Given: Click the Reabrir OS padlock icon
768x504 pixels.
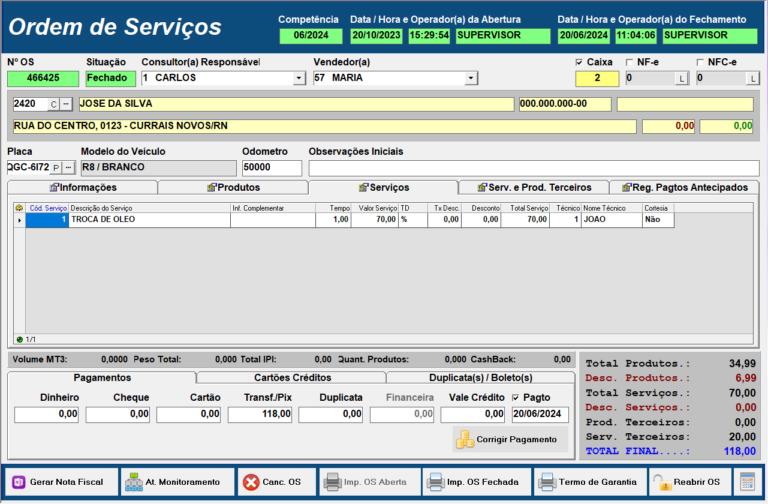Looking at the screenshot, I should 662,482.
